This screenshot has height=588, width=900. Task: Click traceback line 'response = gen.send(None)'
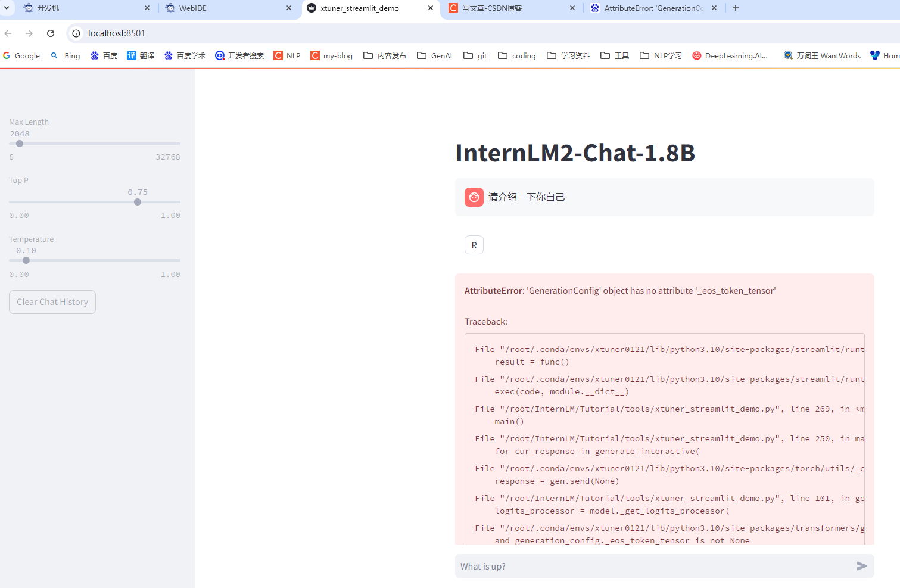557,481
